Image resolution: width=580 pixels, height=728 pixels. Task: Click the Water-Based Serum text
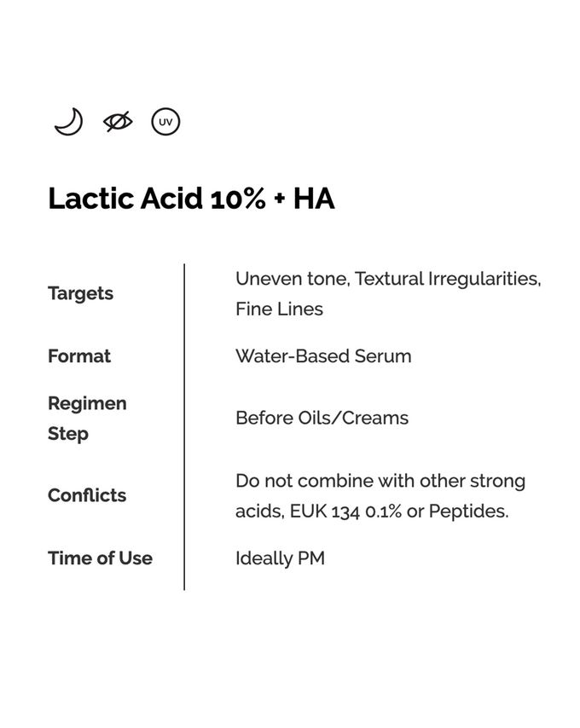pos(323,356)
